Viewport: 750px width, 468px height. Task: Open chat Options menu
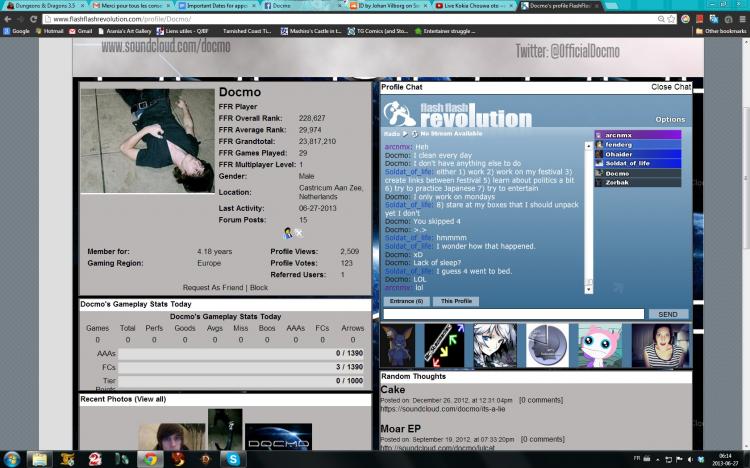[x=670, y=120]
